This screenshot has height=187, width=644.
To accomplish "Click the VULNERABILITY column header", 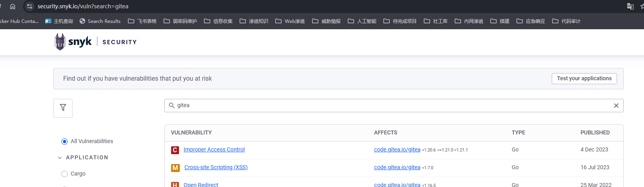I will pyautogui.click(x=191, y=132).
